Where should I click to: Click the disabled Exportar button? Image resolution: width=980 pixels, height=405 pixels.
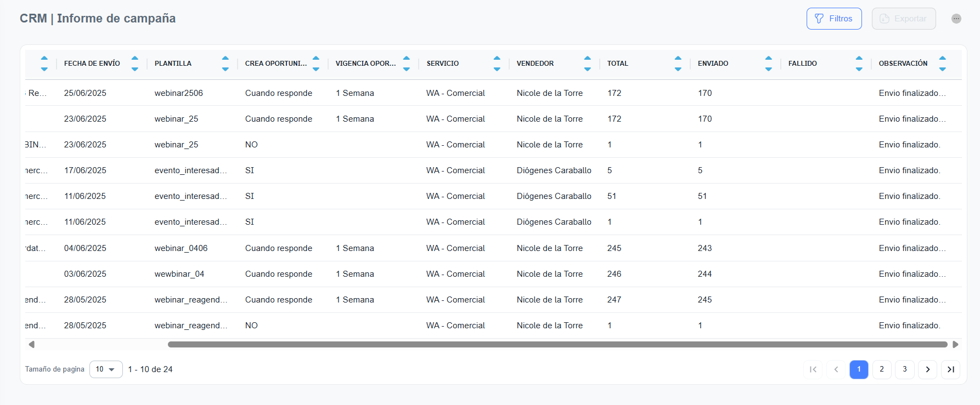point(903,19)
